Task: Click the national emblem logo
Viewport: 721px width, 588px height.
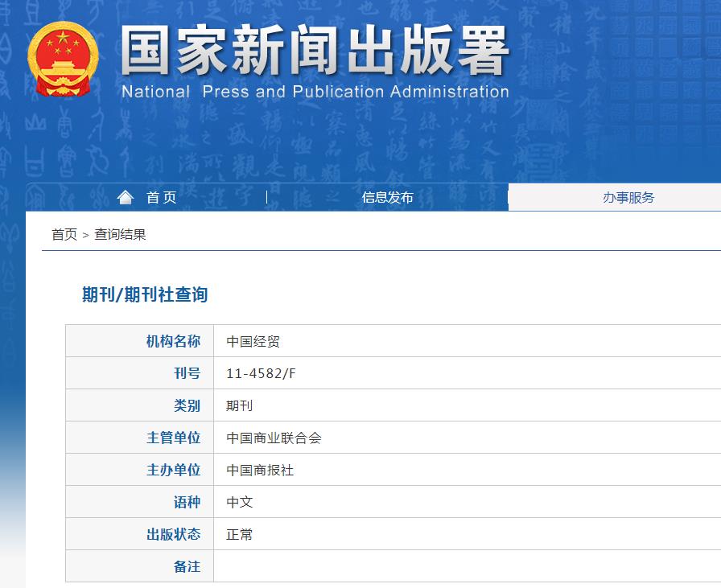Action: pyautogui.click(x=63, y=60)
